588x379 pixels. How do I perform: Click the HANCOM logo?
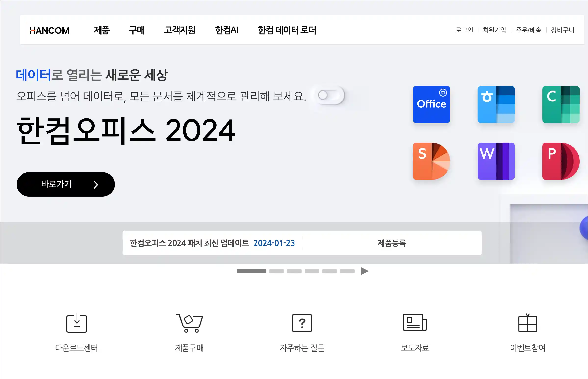[50, 30]
